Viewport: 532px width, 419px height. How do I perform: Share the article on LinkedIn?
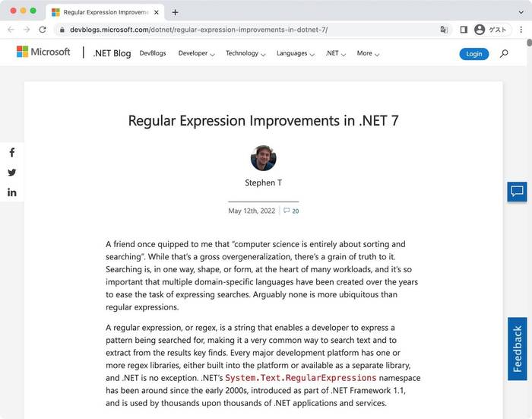point(12,192)
